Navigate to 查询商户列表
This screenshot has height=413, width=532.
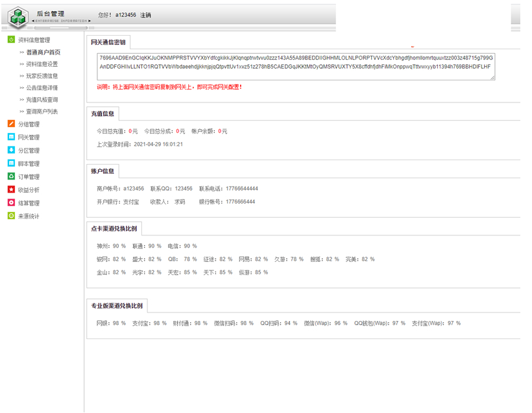point(42,112)
